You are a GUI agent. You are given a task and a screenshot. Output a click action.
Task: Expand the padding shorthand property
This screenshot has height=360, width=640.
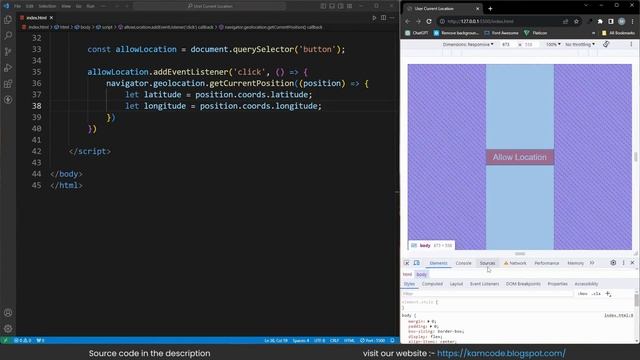[x=431, y=327]
